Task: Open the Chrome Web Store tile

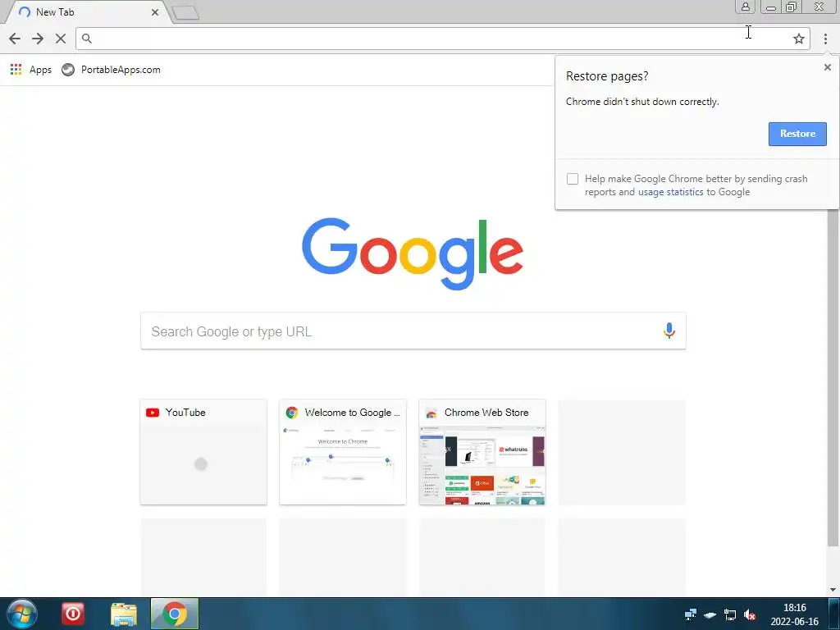Action: pyautogui.click(x=482, y=452)
